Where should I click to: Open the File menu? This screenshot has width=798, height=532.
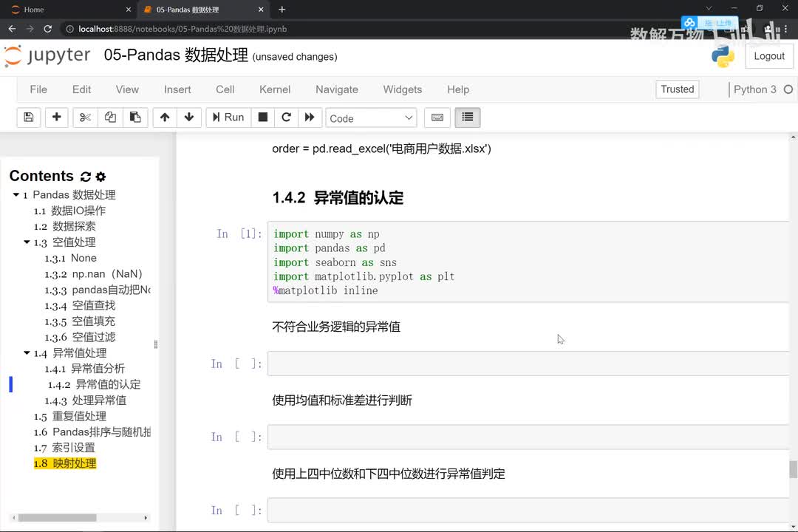click(x=38, y=89)
